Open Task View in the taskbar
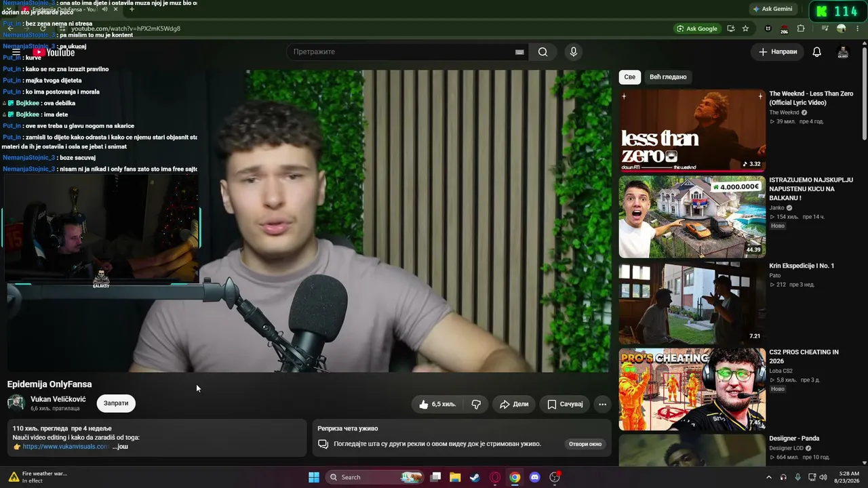 [435, 477]
